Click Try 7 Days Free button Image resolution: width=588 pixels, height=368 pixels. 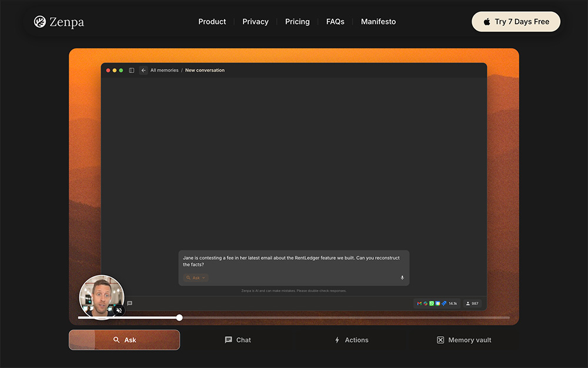click(x=516, y=22)
